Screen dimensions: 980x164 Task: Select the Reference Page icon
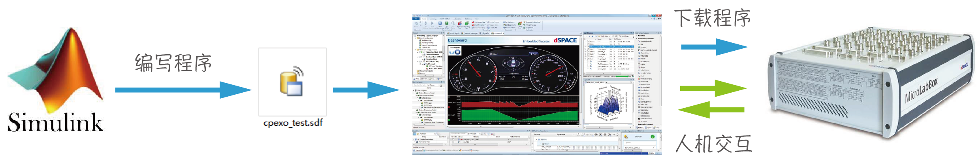click(460, 23)
